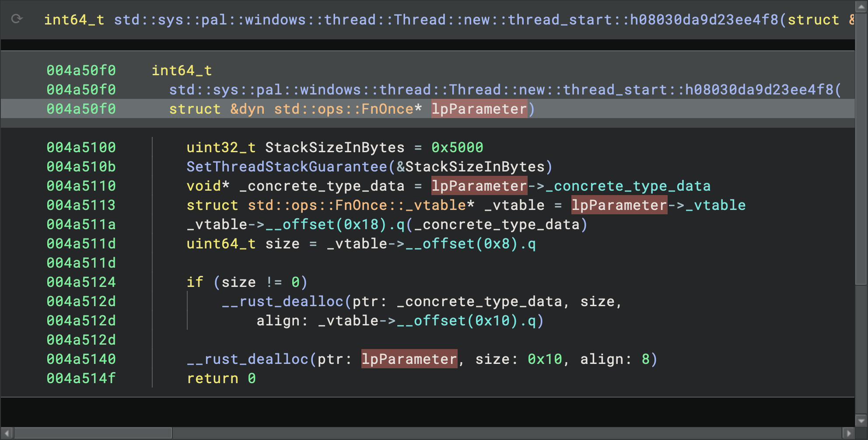Click the return keyword on the last line
Image resolution: width=868 pixels, height=440 pixels.
(213, 378)
